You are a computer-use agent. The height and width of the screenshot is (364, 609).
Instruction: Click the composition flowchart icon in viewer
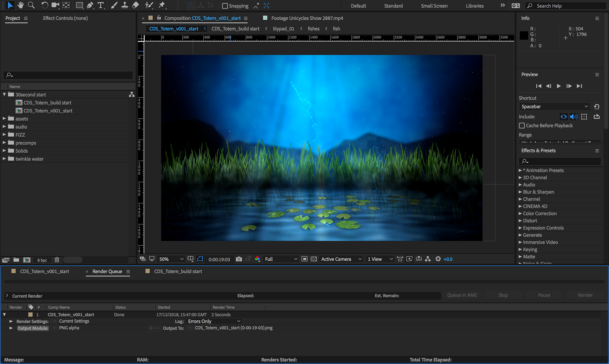pos(428,259)
